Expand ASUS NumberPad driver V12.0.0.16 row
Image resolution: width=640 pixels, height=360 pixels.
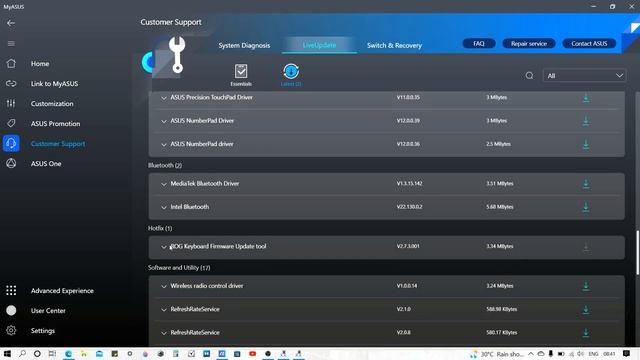pyautogui.click(x=164, y=144)
